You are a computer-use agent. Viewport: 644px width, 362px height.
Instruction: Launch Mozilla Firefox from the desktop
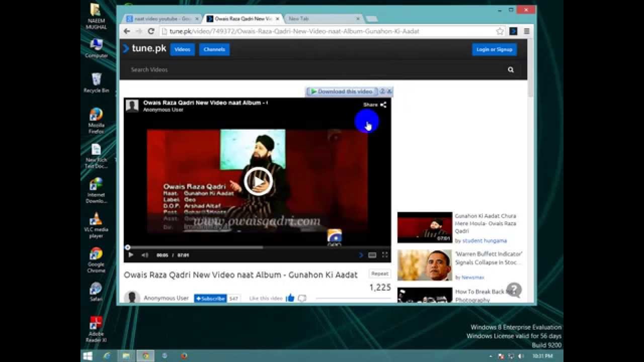pos(96,121)
